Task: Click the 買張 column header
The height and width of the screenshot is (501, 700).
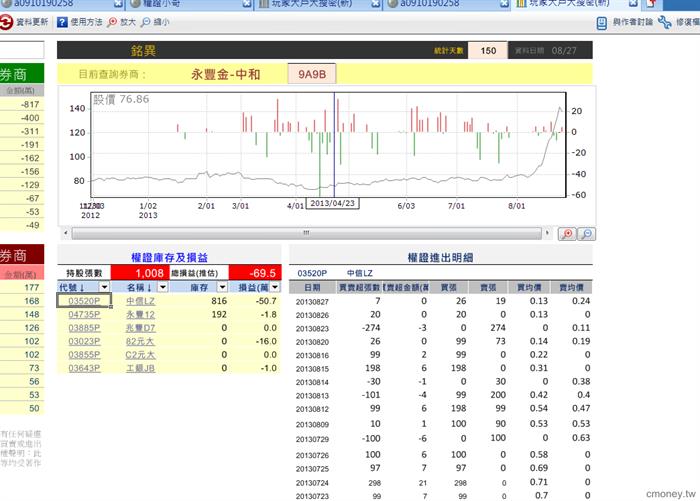Action: [x=449, y=288]
